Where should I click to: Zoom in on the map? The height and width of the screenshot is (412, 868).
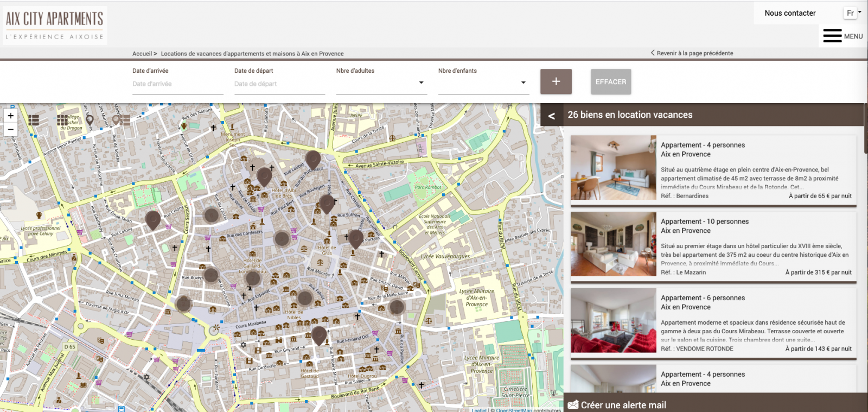(x=10, y=116)
